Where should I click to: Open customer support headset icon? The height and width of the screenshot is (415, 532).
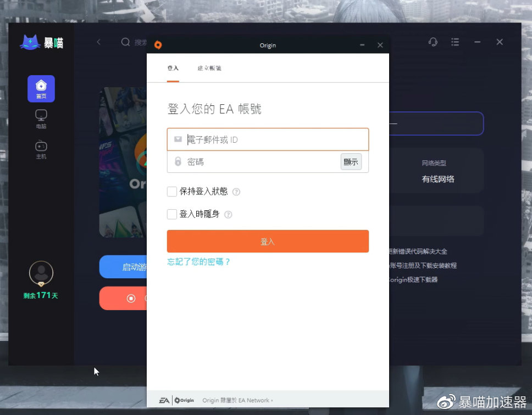(x=433, y=42)
